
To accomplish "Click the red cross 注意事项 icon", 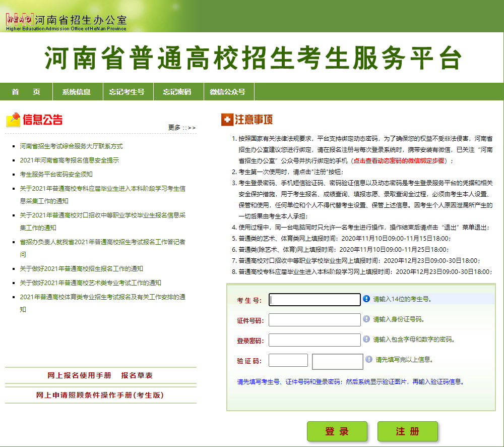I will pos(227,120).
